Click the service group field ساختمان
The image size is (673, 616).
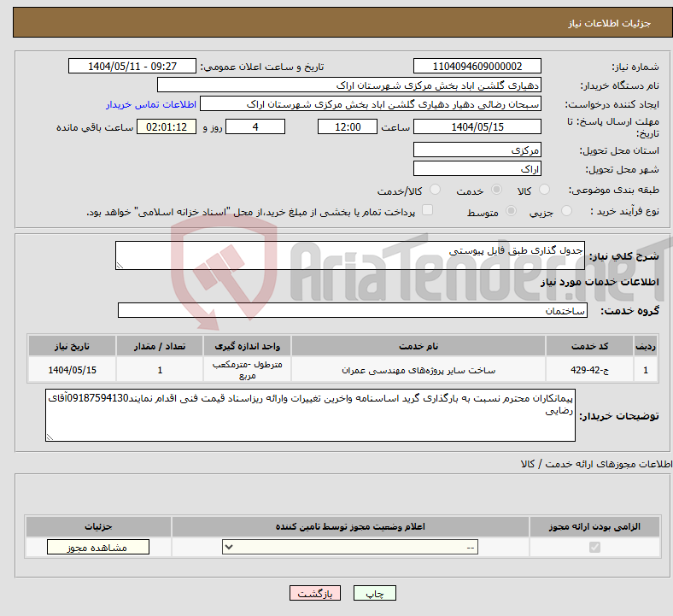pos(353,310)
